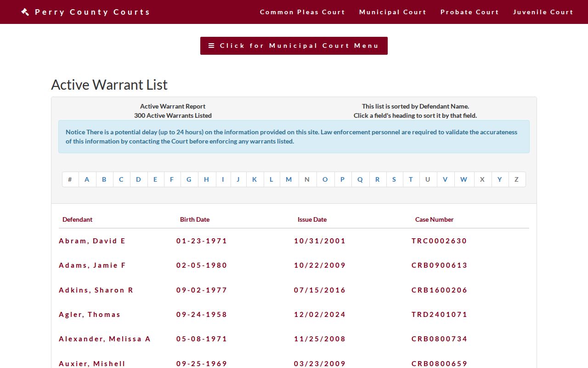
Task: Sort by Birth Date column
Action: tap(195, 219)
